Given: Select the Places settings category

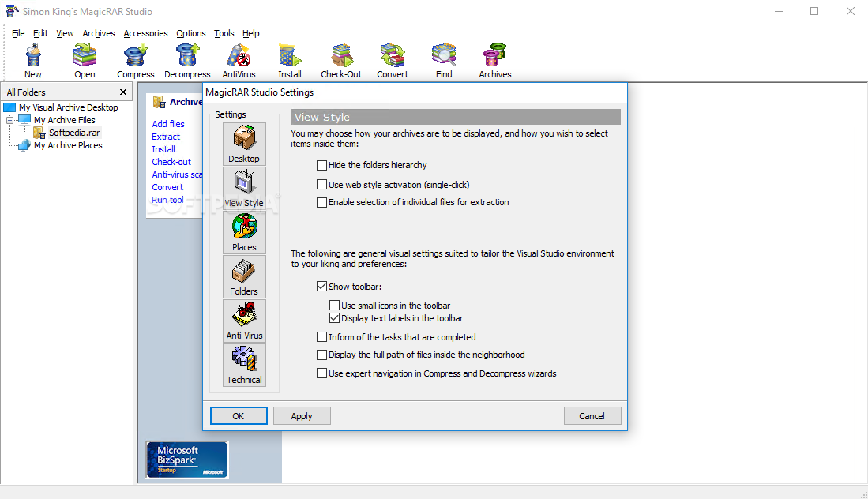Looking at the screenshot, I should tap(244, 232).
